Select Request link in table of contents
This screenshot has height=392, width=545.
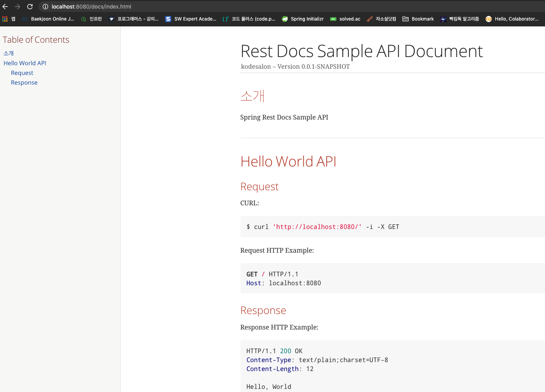(22, 73)
